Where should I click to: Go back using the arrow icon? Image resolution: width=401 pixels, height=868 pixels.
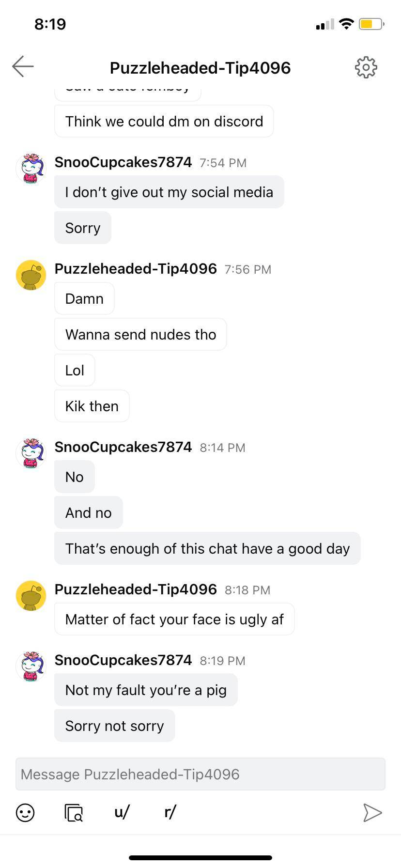(x=22, y=67)
